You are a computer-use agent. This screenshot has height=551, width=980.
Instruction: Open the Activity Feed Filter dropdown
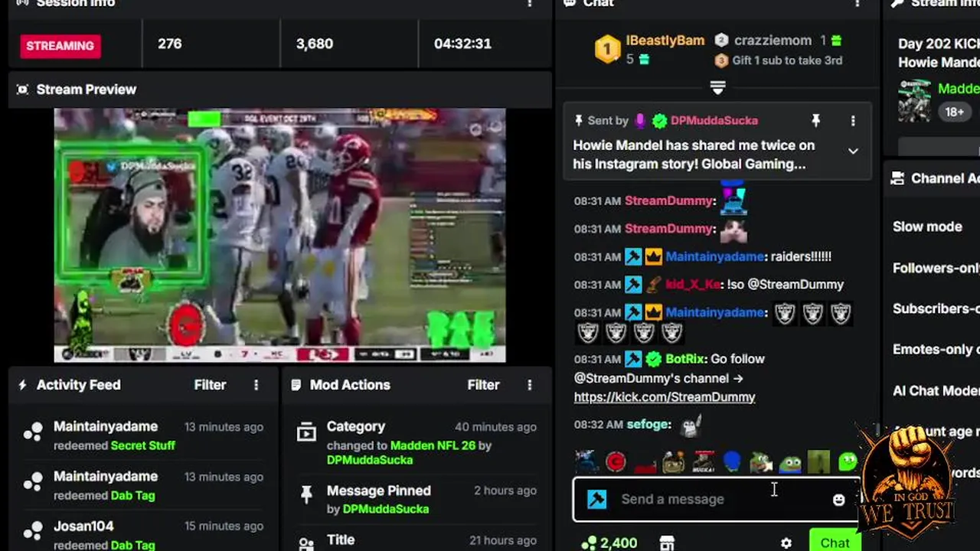210,385
